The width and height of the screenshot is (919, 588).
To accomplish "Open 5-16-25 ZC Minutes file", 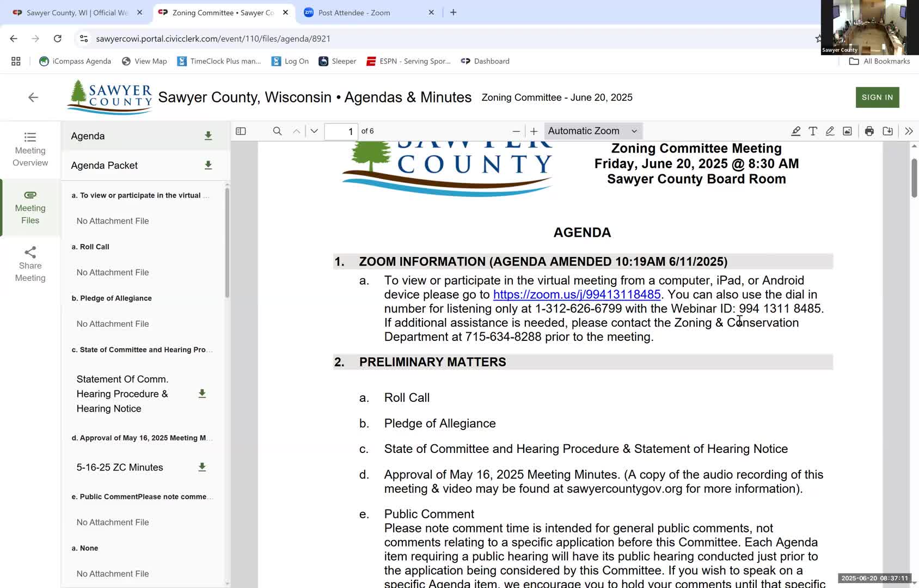I will point(120,467).
